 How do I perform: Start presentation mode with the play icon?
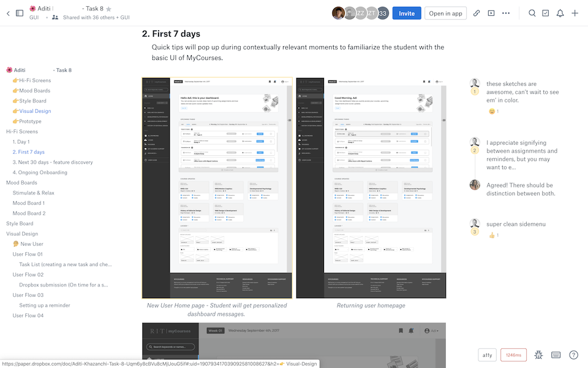491,13
